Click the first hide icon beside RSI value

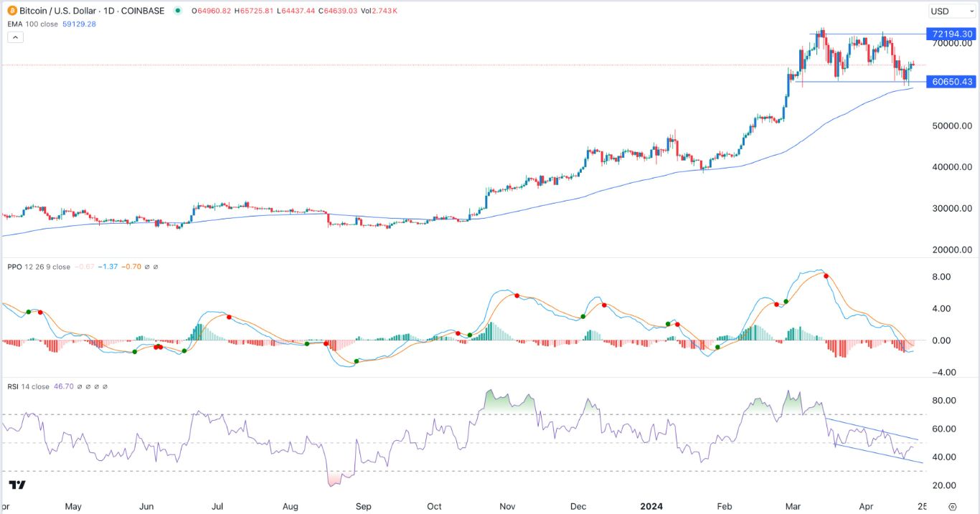click(x=80, y=386)
